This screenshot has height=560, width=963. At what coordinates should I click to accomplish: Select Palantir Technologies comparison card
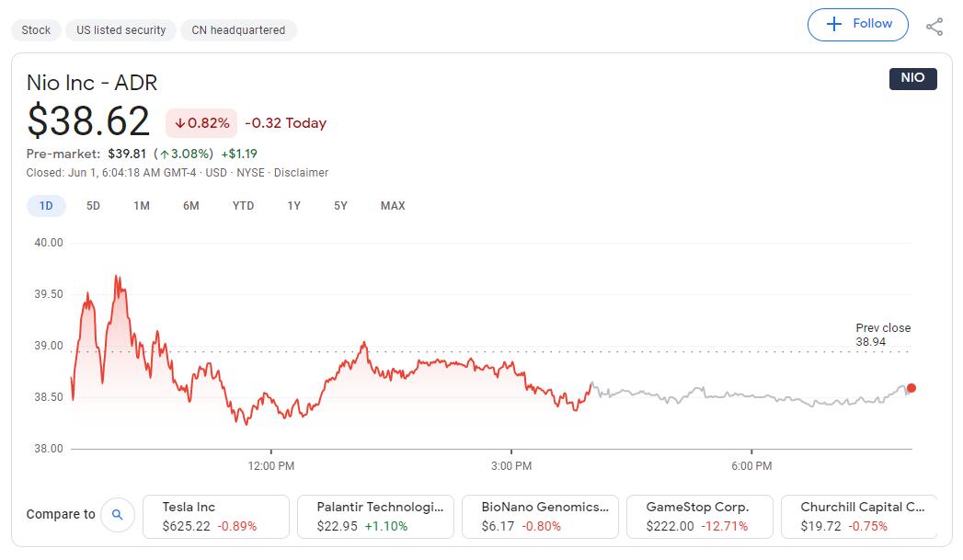375,516
